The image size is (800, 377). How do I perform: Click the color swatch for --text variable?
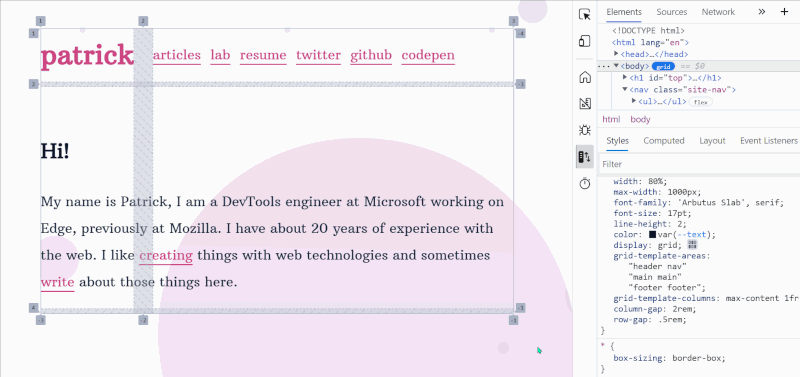[x=653, y=235]
